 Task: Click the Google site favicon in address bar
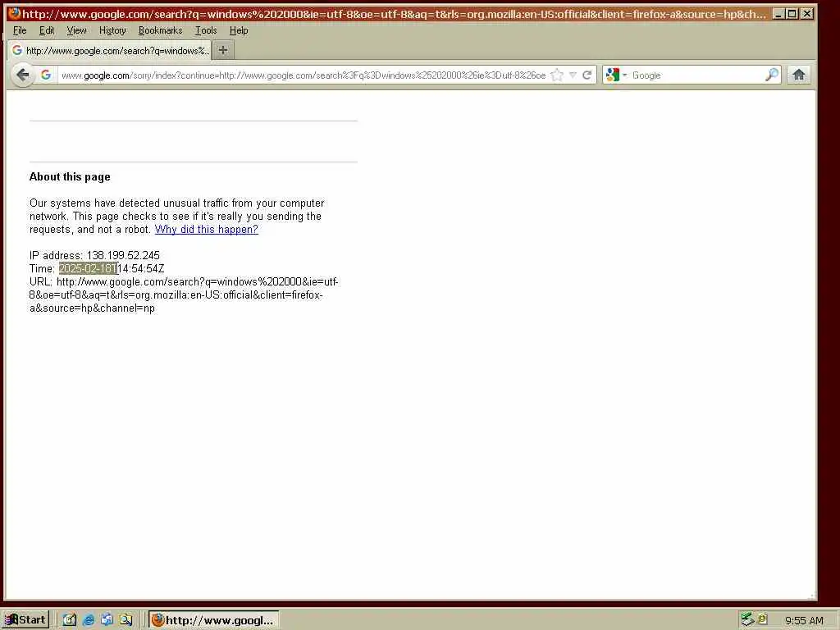(x=46, y=75)
